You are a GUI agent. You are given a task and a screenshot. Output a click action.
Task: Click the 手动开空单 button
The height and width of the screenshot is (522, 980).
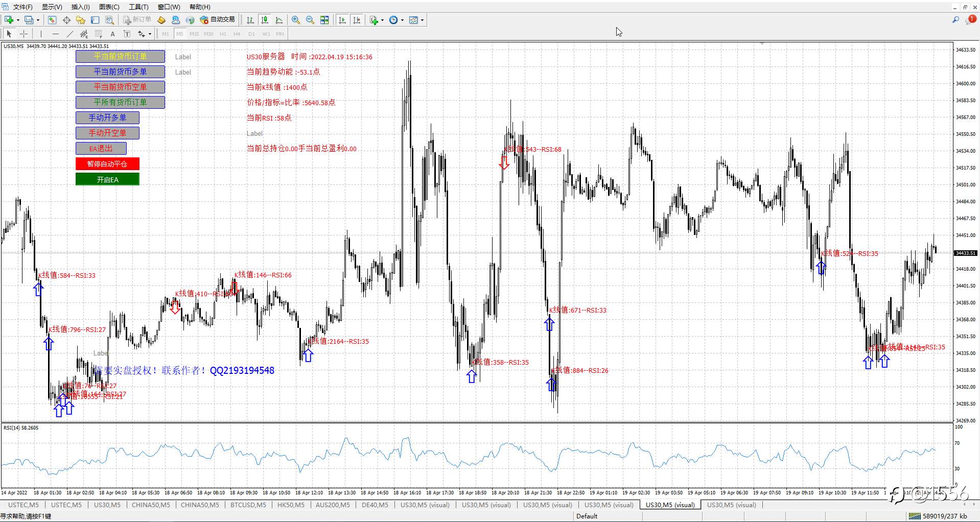pyautogui.click(x=107, y=133)
